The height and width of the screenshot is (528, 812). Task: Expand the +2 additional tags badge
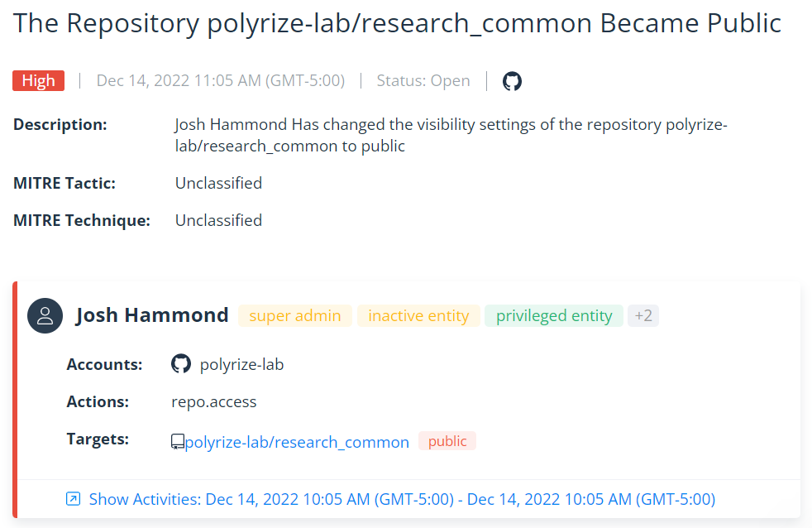coord(643,315)
